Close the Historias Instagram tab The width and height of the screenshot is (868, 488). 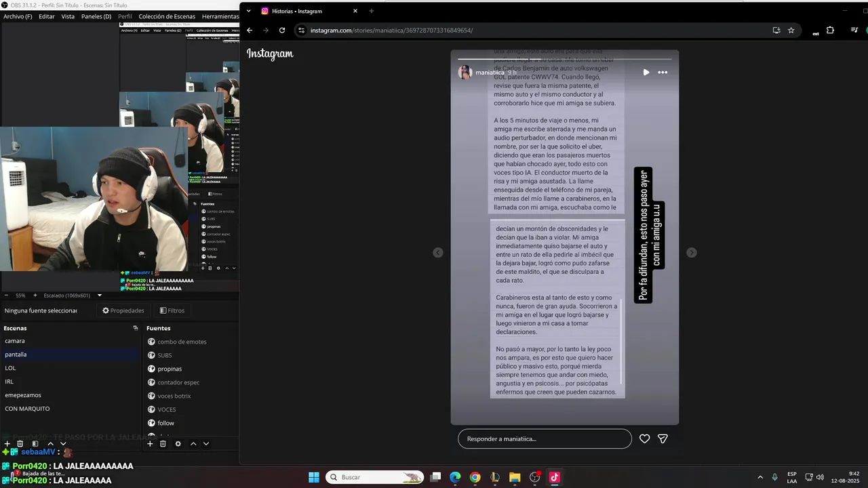click(355, 11)
